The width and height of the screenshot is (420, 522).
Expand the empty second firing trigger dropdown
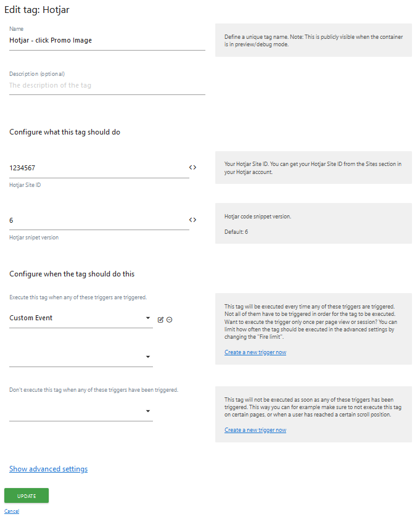pos(147,356)
